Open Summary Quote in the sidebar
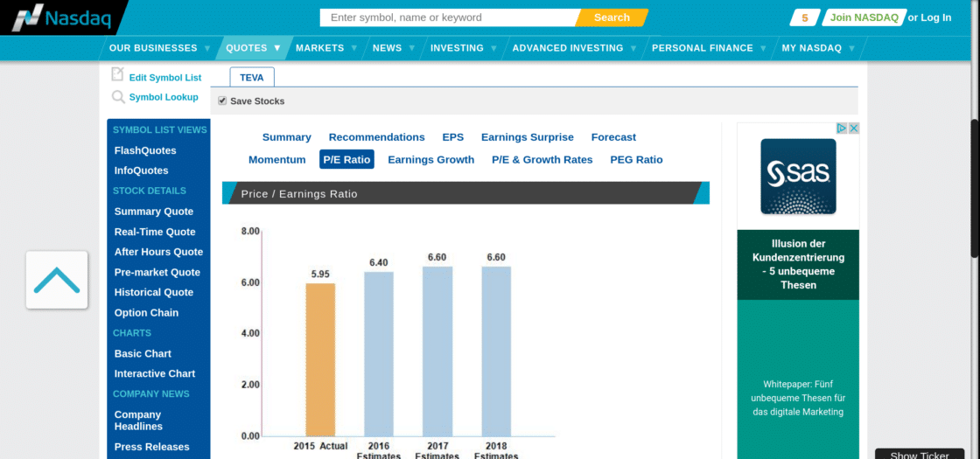This screenshot has height=459, width=980. [x=154, y=212]
